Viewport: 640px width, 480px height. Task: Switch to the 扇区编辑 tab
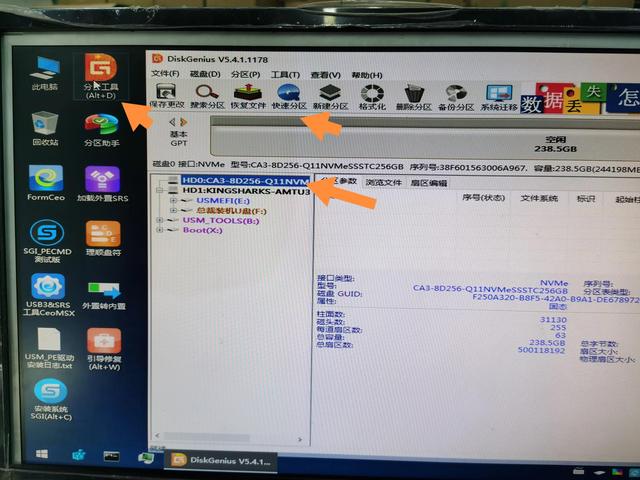[x=429, y=183]
